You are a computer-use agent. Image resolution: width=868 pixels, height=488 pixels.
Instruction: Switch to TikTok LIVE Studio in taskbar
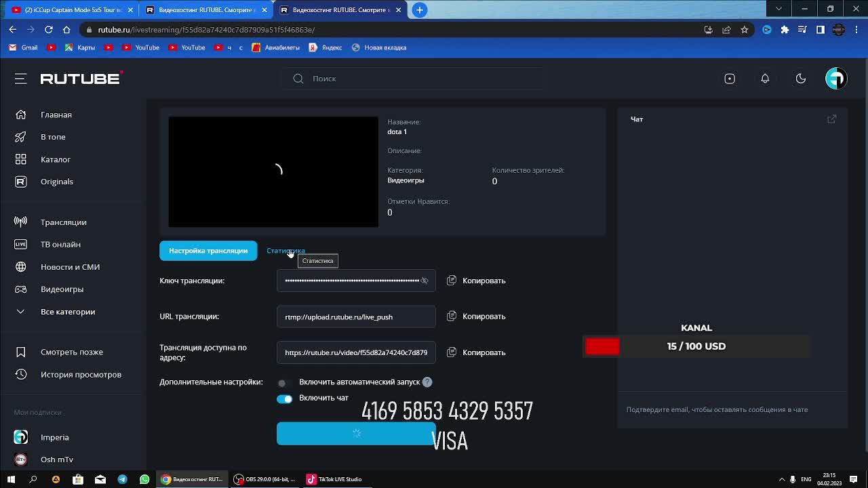[334, 479]
